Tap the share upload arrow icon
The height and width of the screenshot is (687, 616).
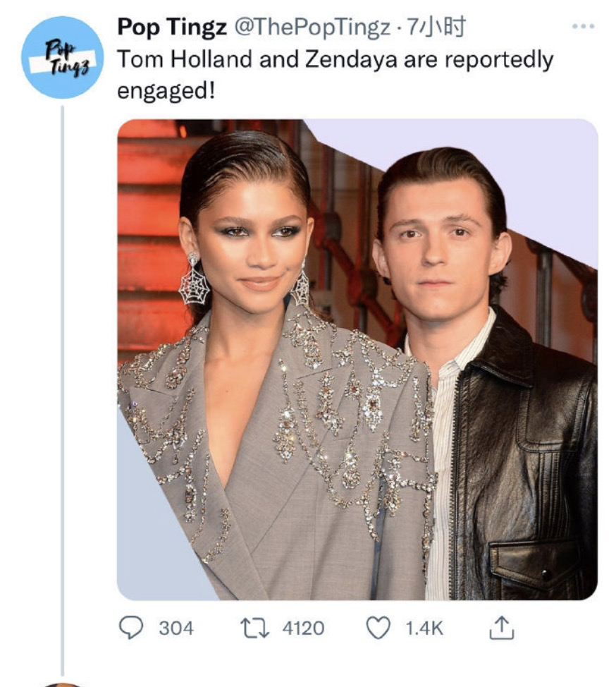click(499, 628)
